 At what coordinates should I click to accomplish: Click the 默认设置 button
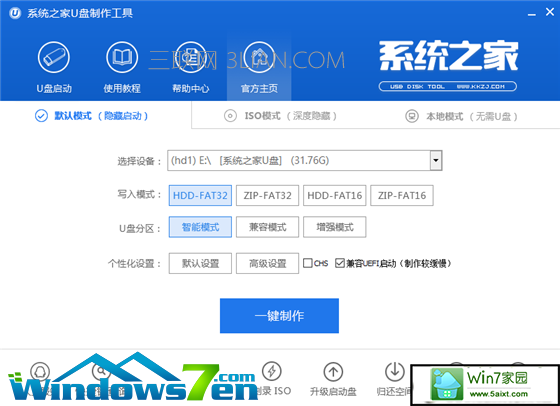[200, 263]
